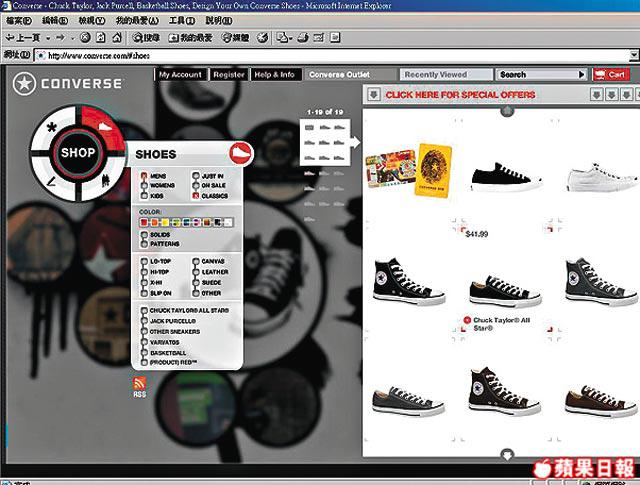
Task: Open the Recently Viewed dropdown
Action: 446,75
